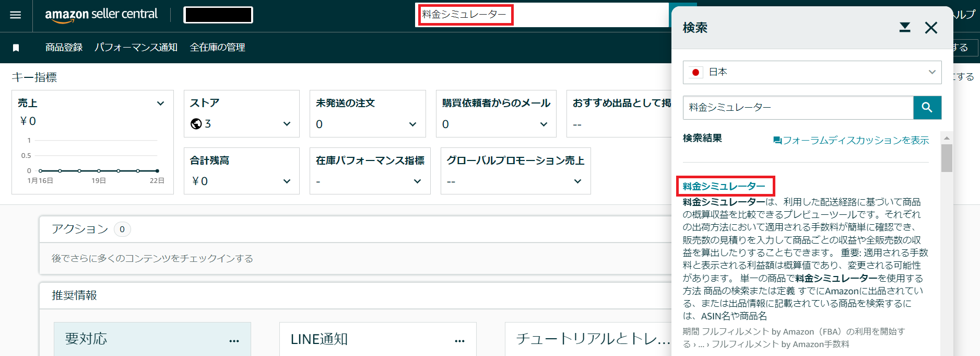Click the redacted store name box
Screen dimensions: 980x356
tap(218, 15)
